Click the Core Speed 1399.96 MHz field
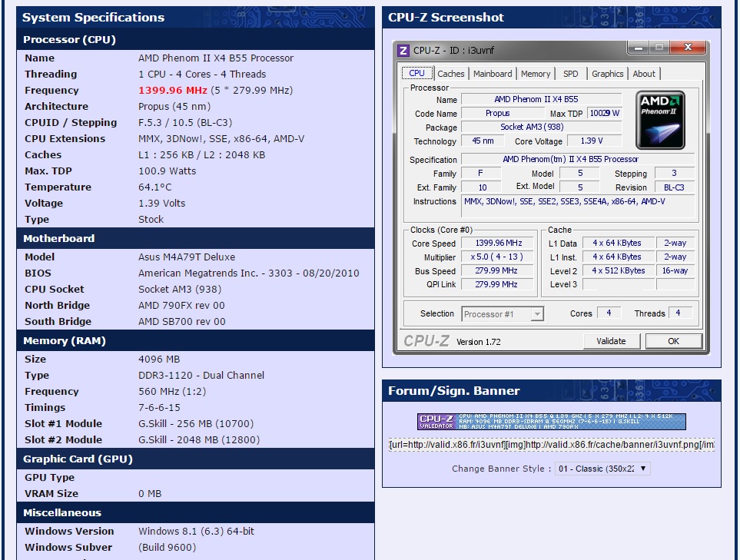 [498, 243]
